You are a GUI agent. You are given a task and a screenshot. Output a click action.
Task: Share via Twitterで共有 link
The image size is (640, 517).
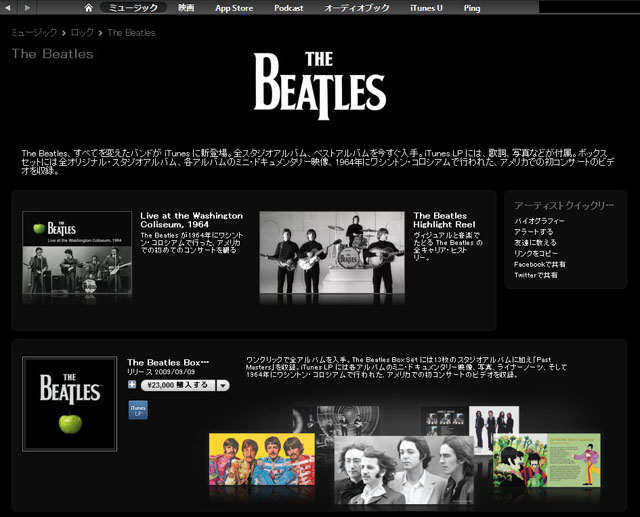536,275
